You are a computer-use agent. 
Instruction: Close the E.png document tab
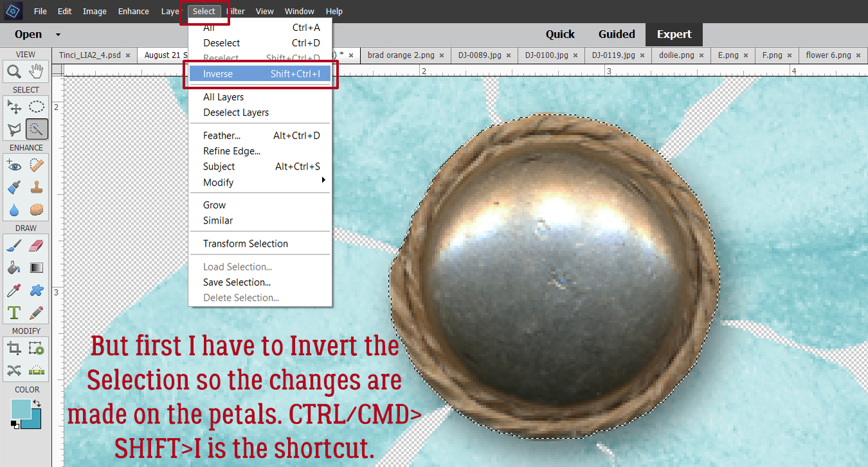click(x=746, y=56)
